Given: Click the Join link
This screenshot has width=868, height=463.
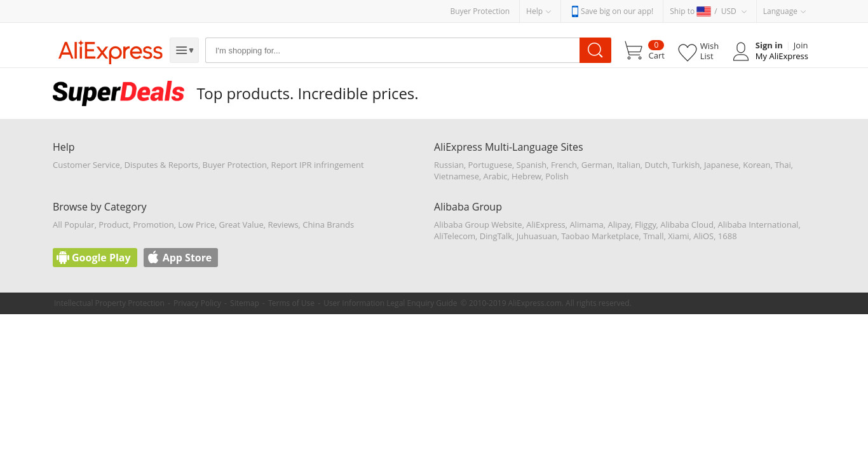Looking at the screenshot, I should point(801,45).
